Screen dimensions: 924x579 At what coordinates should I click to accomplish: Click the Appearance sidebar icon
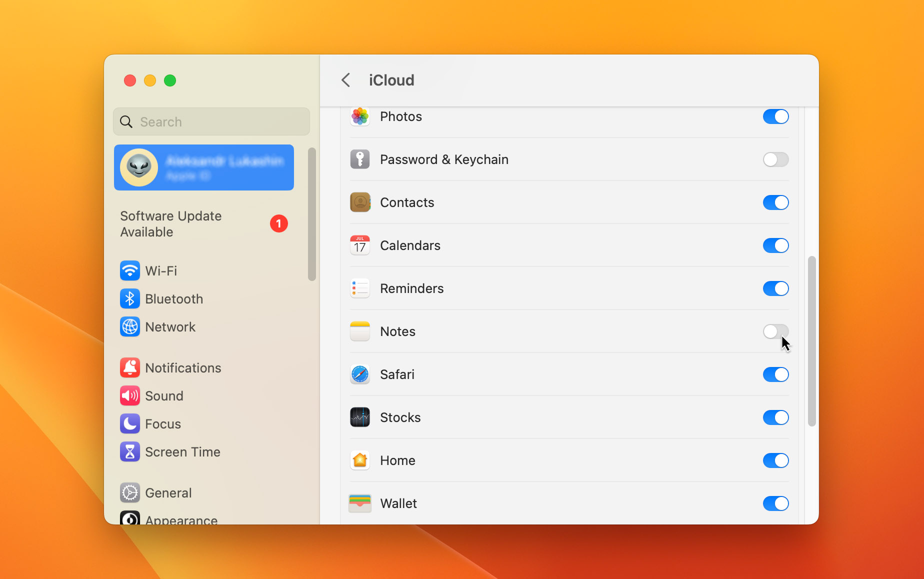(130, 518)
